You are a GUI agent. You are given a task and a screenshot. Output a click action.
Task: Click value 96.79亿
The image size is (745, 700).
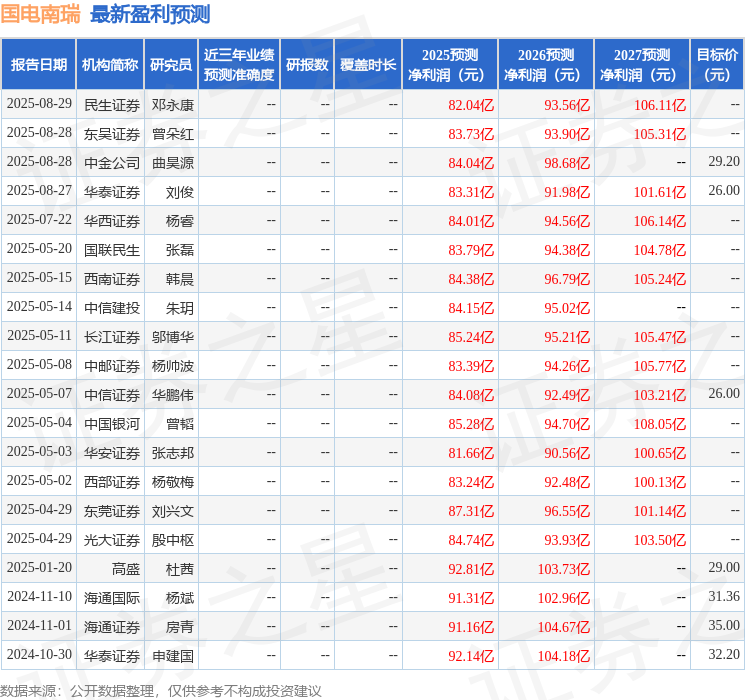pos(567,279)
